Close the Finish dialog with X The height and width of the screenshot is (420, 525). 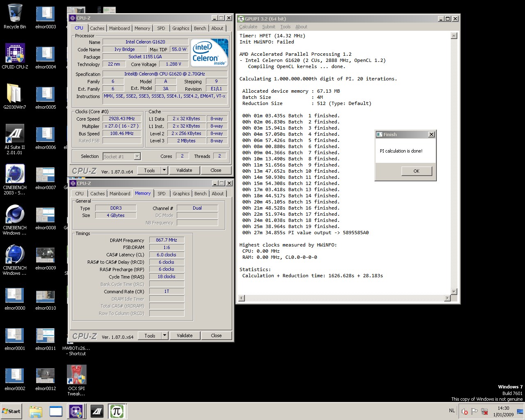[x=431, y=135]
